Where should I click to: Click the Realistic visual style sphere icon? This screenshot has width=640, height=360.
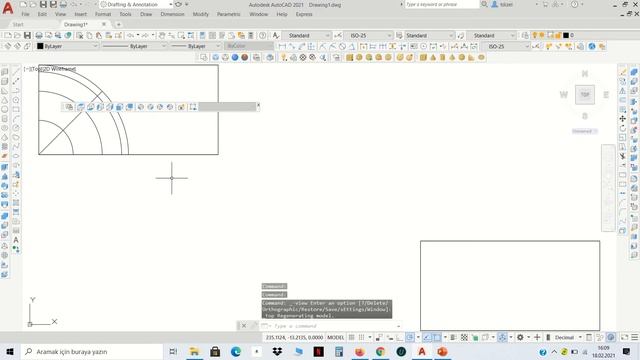(235, 57)
